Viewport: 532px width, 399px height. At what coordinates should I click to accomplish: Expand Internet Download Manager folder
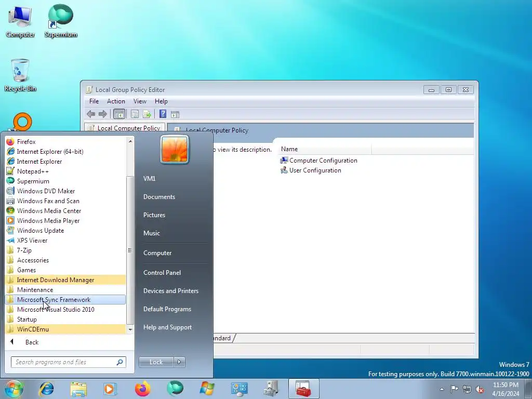click(65, 280)
